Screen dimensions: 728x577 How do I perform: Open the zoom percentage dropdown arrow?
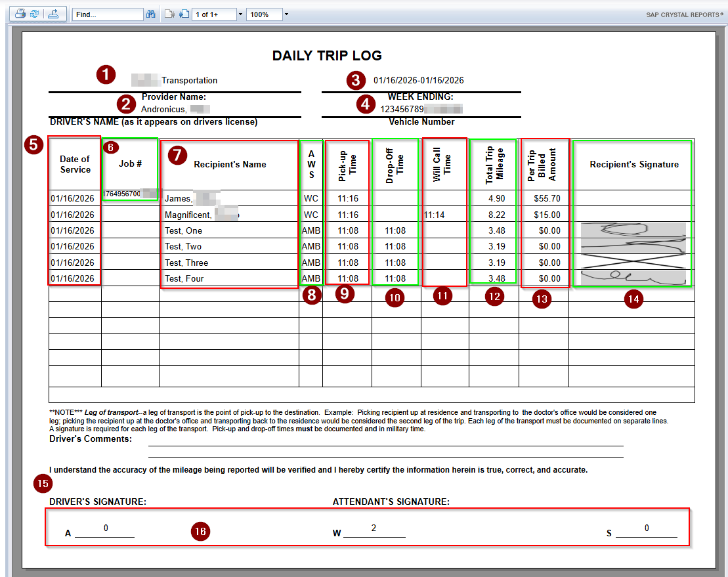[287, 14]
